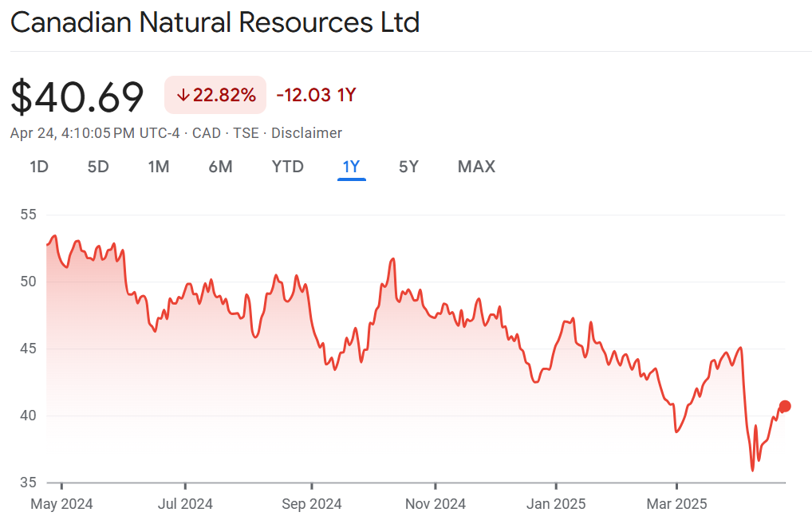Screen dimensions: 812x520
Task: Click the red endpoint dot on chart
Action: point(785,406)
